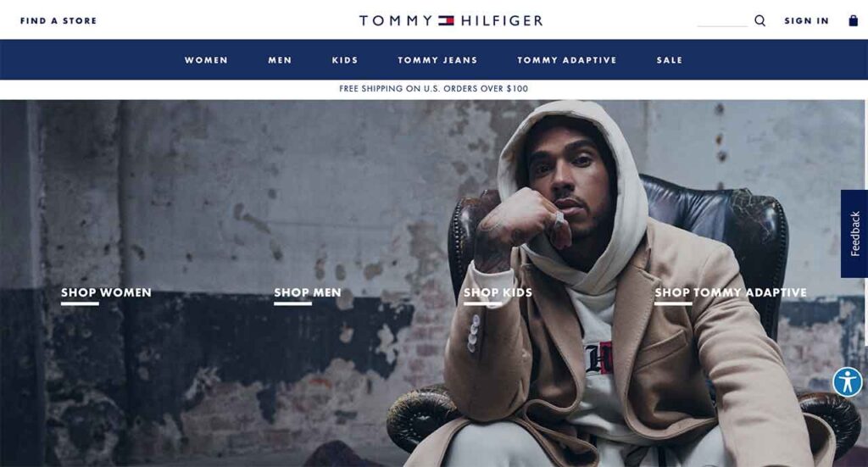Open the Tommy Jeans menu
868x467 pixels.
(437, 60)
